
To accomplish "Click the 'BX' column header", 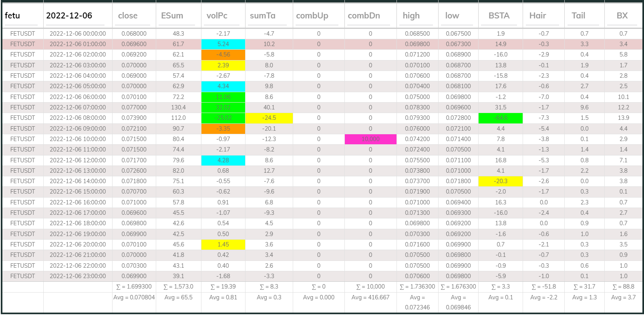I will (x=622, y=16).
